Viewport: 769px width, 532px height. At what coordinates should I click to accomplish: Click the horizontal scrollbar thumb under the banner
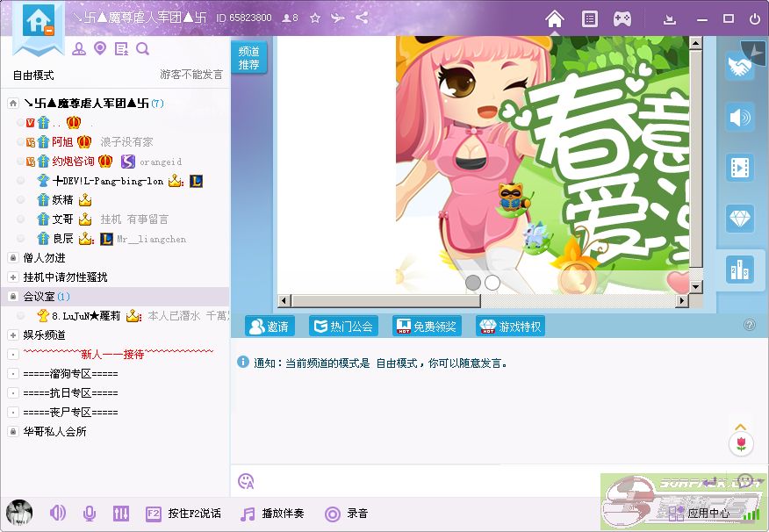[x=385, y=300]
